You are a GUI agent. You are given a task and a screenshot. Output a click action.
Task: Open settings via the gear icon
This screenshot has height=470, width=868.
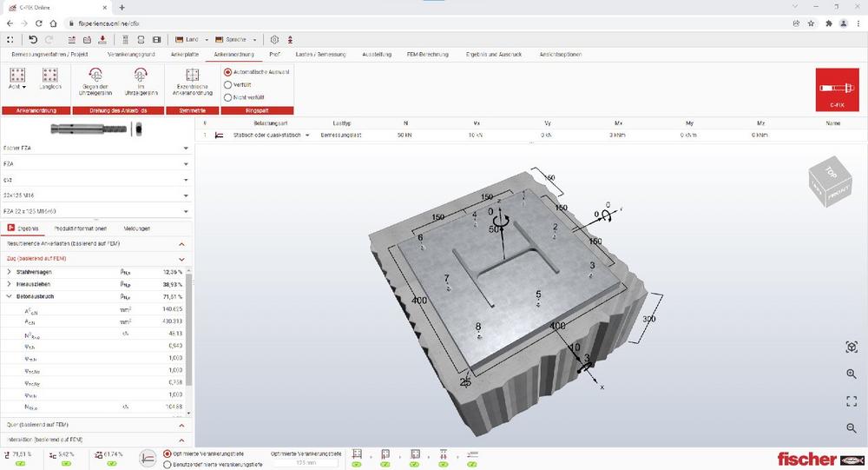click(x=274, y=39)
